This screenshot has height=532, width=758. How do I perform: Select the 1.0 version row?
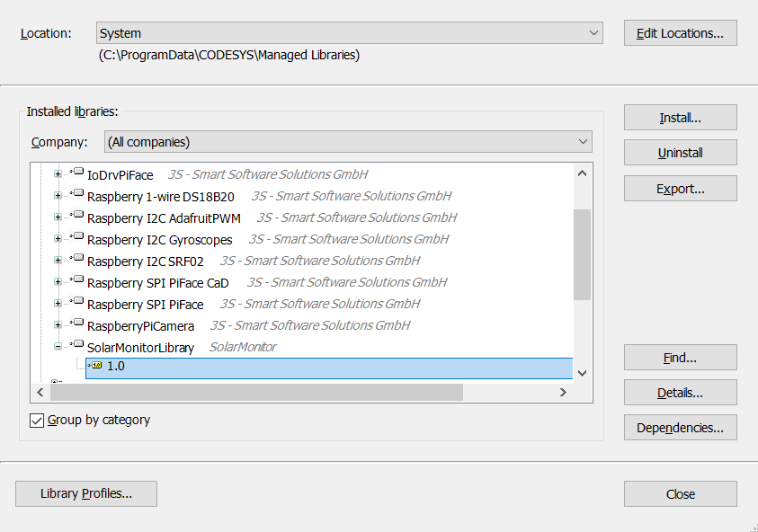coord(329,368)
